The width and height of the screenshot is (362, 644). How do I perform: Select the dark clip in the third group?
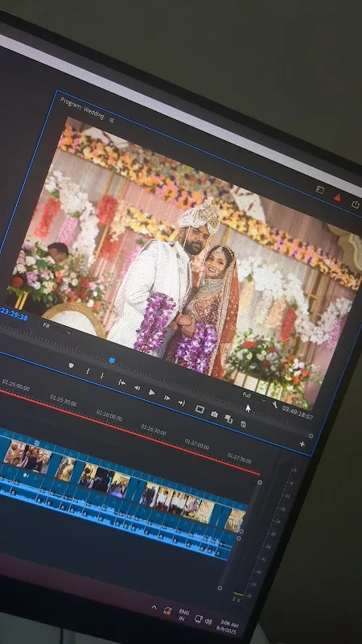point(103,480)
